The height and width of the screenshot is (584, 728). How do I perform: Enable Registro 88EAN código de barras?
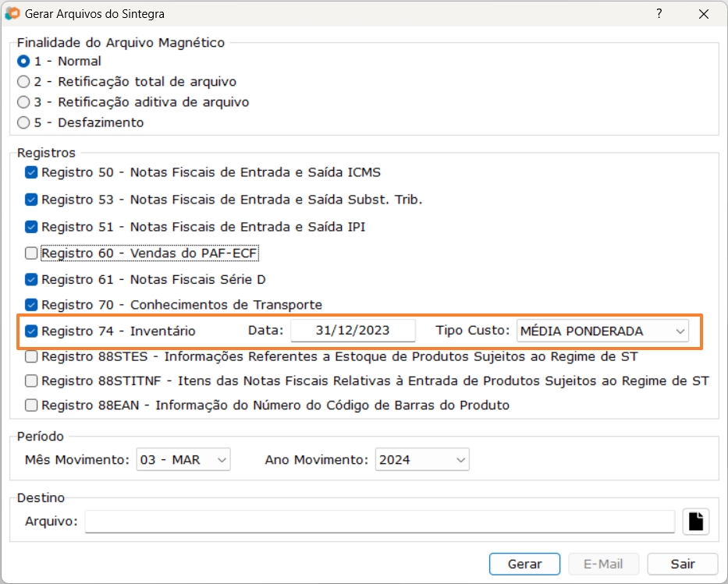31,405
